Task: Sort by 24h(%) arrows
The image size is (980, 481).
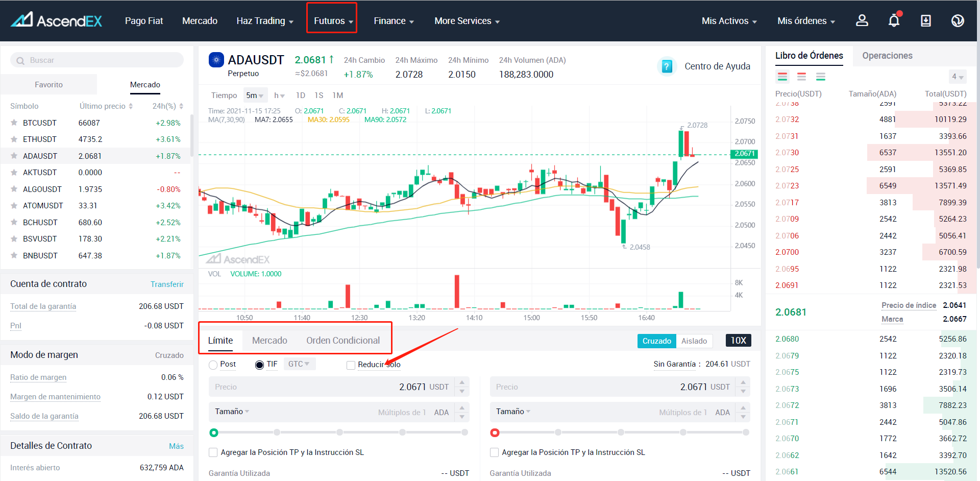Action: coord(181,106)
